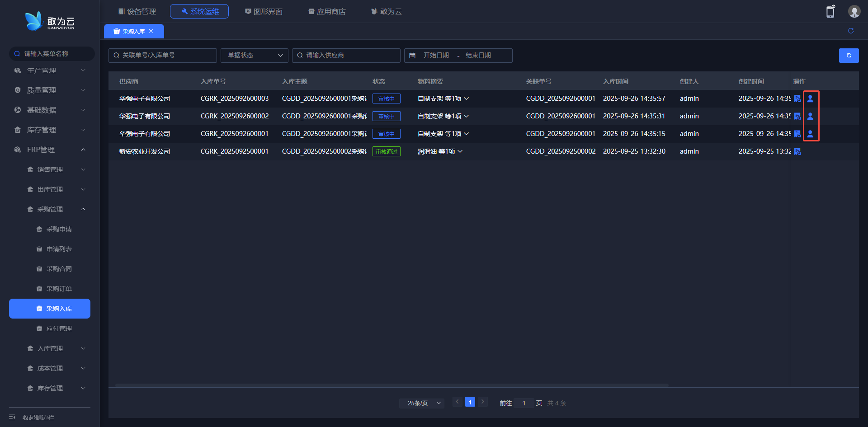Go to the next page arrow
This screenshot has height=427, width=868.
[x=482, y=402]
